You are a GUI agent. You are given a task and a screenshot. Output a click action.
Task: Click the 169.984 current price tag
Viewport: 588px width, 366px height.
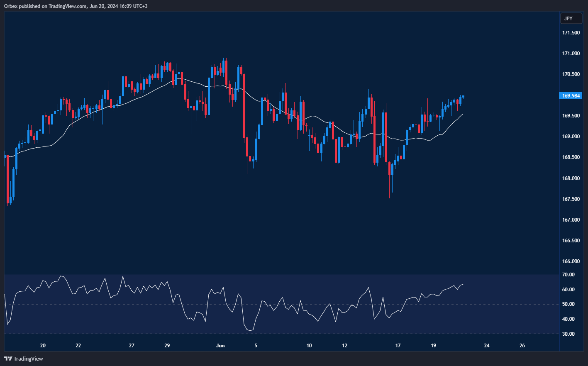tap(571, 96)
